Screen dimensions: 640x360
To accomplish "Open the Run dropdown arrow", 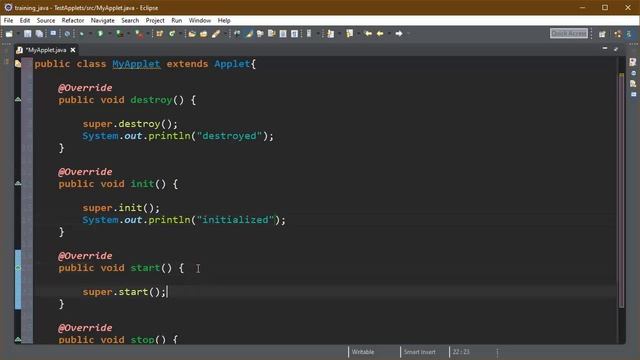I will point(109,33).
